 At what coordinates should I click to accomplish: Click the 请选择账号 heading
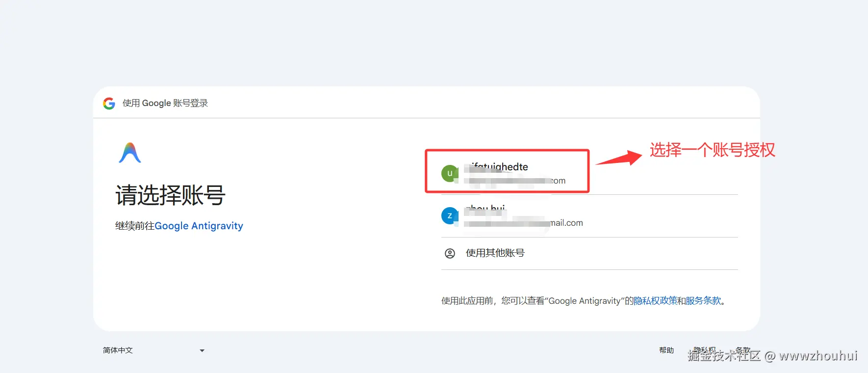point(170,195)
